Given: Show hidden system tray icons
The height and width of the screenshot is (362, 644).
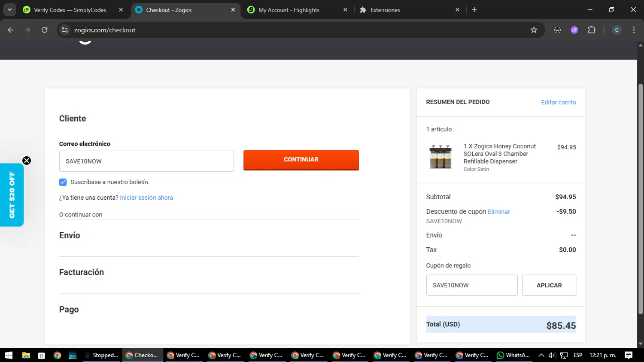Looking at the screenshot, I should tap(541, 355).
